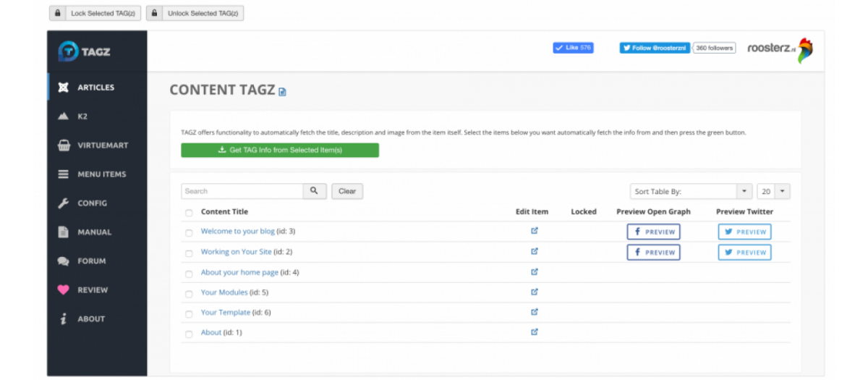Screen dimensions: 868x380
Task: Click Get TAG Info from Selected Item(s)
Action: [x=280, y=150]
